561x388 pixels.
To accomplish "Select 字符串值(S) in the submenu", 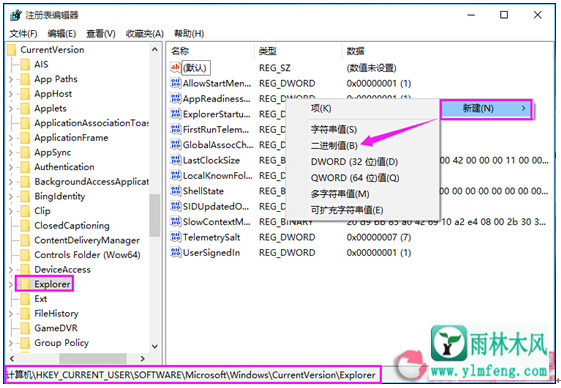I will (333, 129).
